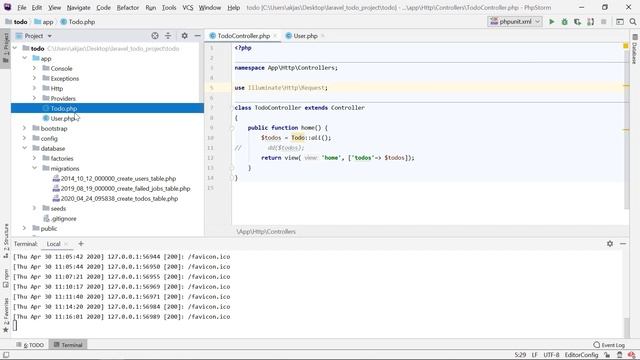
Task: Collapse the migrations folder
Action: (x=35, y=168)
